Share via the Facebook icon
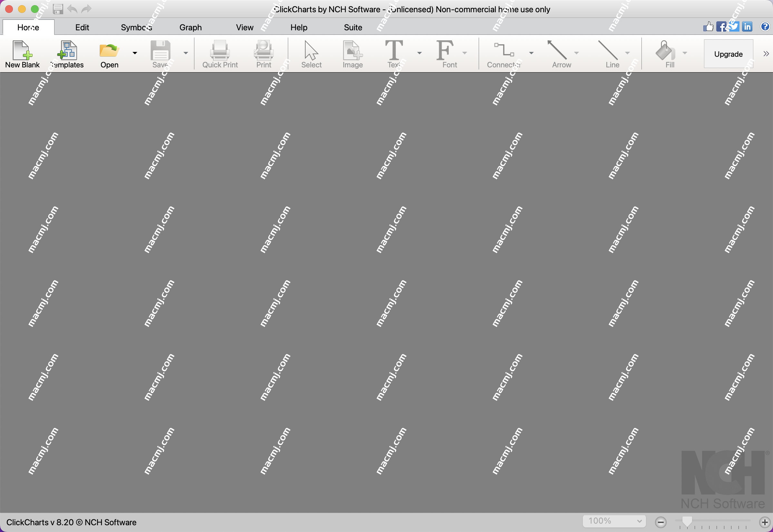This screenshot has height=532, width=773. [721, 26]
